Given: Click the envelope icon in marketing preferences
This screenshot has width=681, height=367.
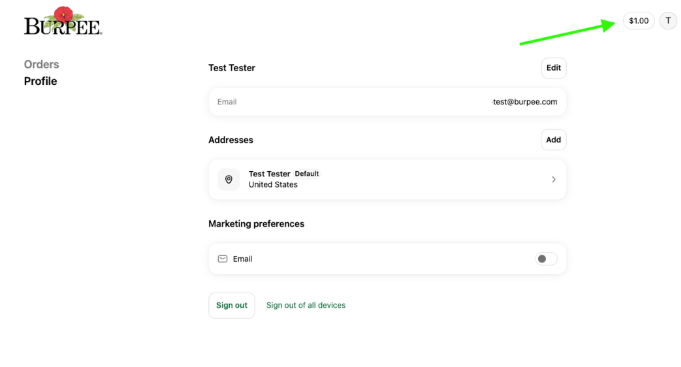Looking at the screenshot, I should pyautogui.click(x=222, y=259).
